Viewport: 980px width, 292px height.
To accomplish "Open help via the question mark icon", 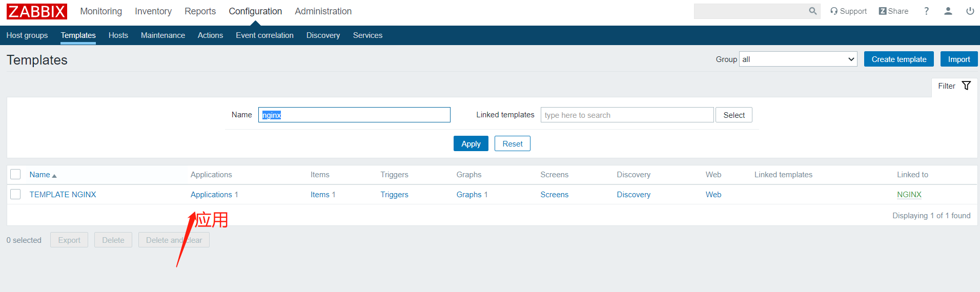I will pos(926,11).
